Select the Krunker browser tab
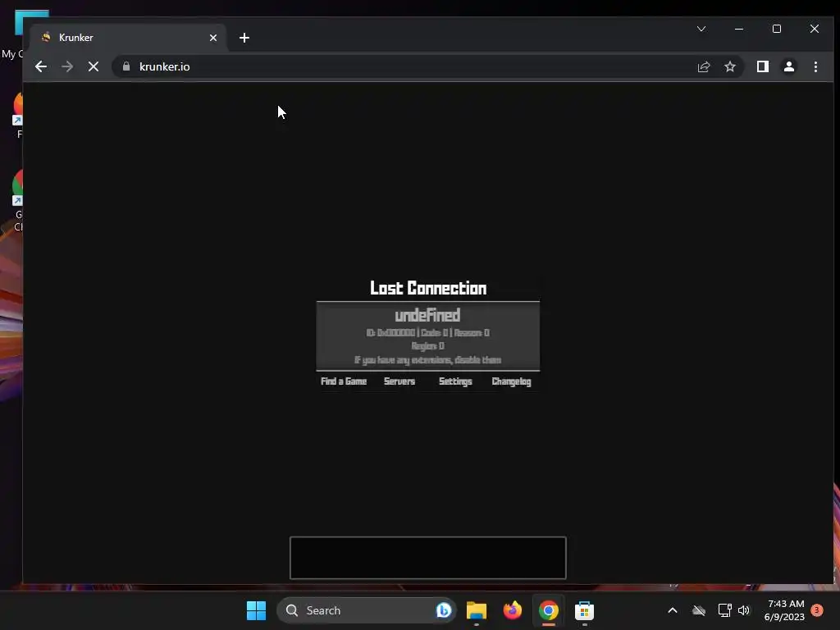This screenshot has width=840, height=630. (x=129, y=38)
